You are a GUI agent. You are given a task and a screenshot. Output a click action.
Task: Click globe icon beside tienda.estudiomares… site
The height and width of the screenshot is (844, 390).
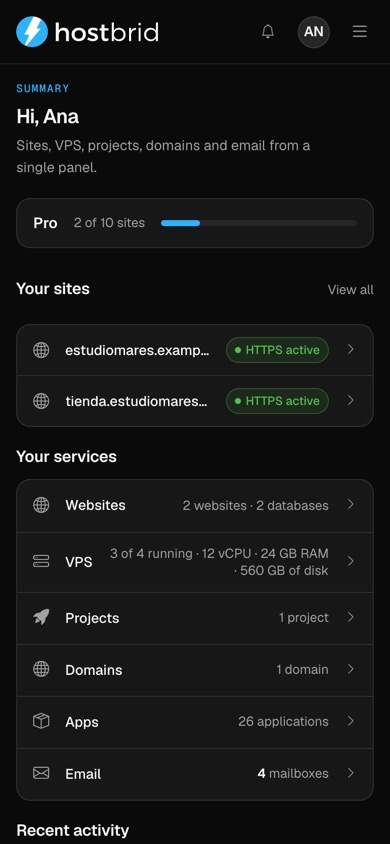[x=41, y=401]
